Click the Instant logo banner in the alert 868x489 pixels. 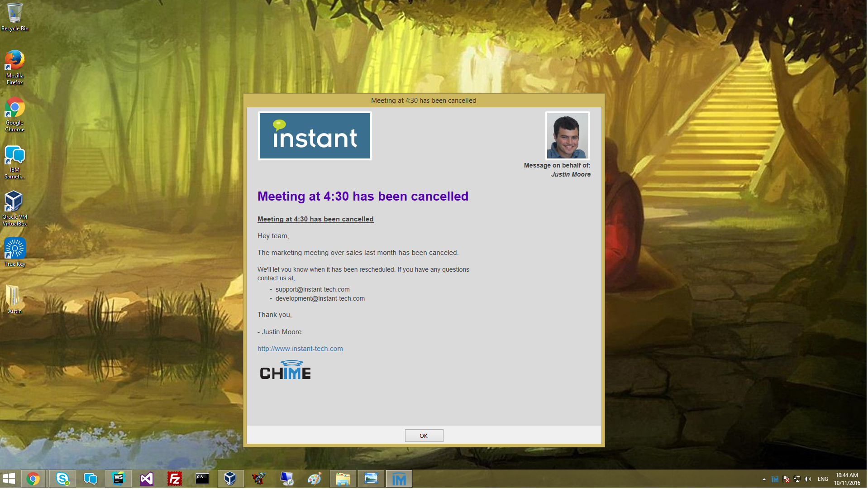pyautogui.click(x=315, y=136)
